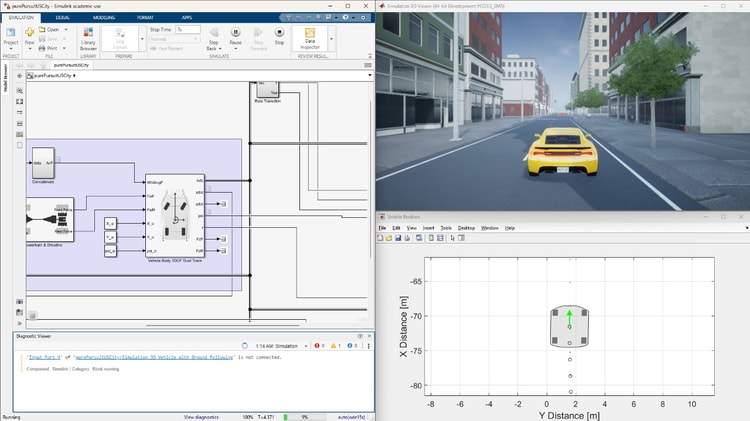Toggle error messages filter in Diagnostic Viewer

pos(319,346)
